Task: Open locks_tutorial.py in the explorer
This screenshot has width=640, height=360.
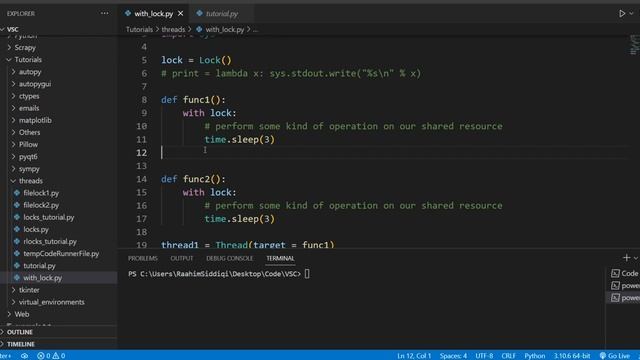Action: (x=49, y=217)
